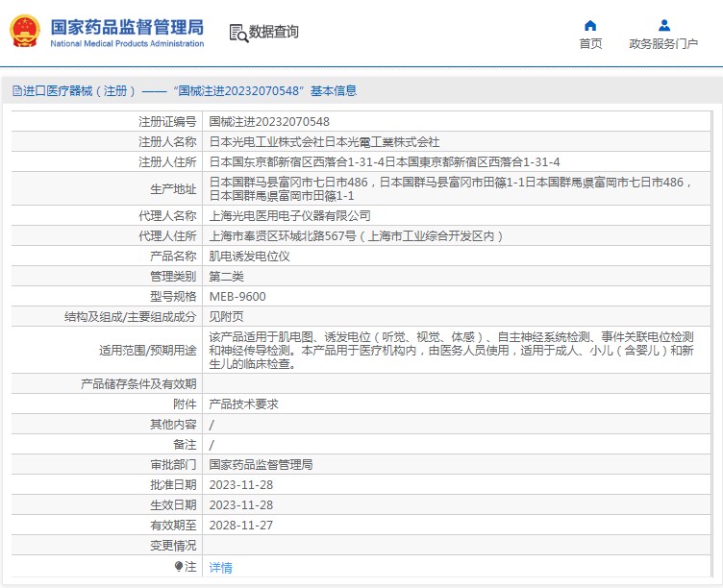Select the intended use paragraph 该产品适用于肌电图
The height and width of the screenshot is (588, 723).
[x=452, y=351]
